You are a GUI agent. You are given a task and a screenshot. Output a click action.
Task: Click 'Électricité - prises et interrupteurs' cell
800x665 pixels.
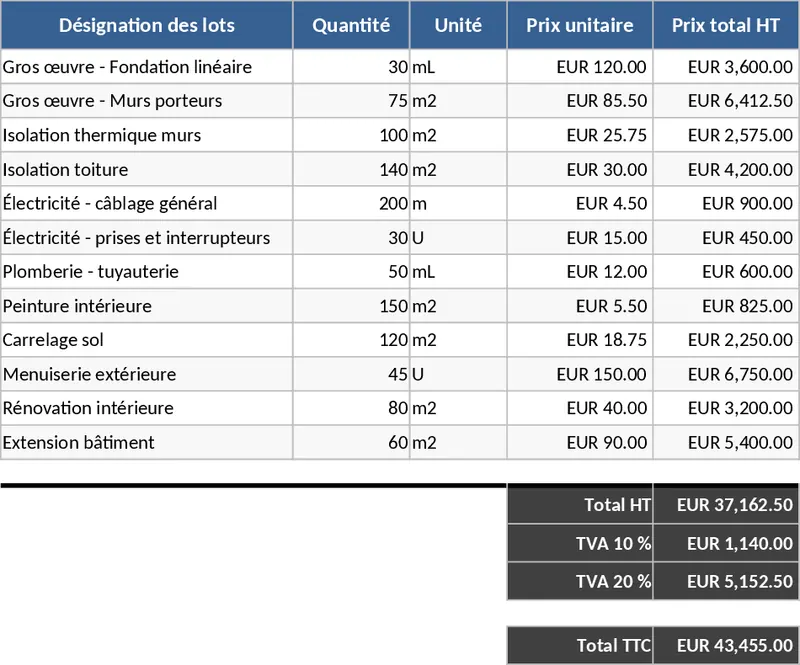click(x=137, y=238)
